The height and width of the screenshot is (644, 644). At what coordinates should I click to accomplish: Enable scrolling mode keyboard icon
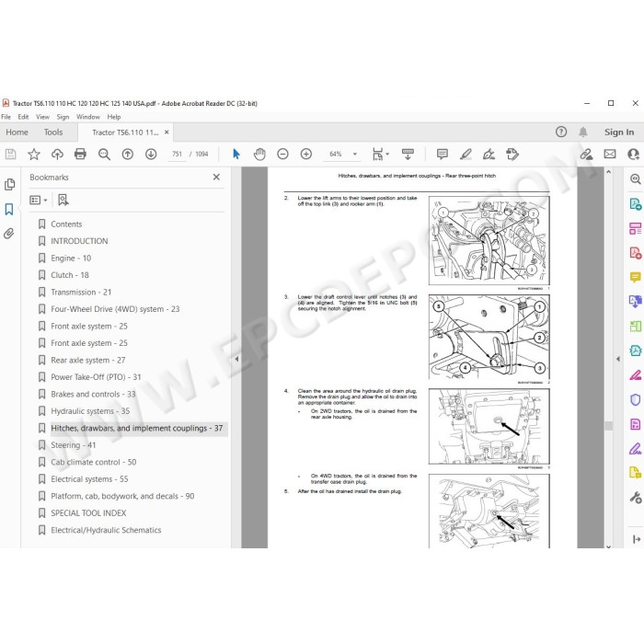point(408,155)
